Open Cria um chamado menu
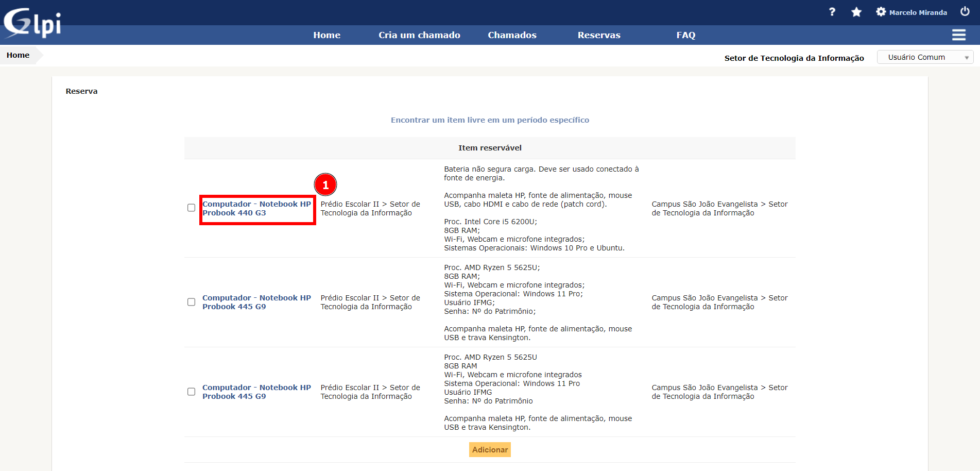The width and height of the screenshot is (980, 471). pyautogui.click(x=419, y=35)
